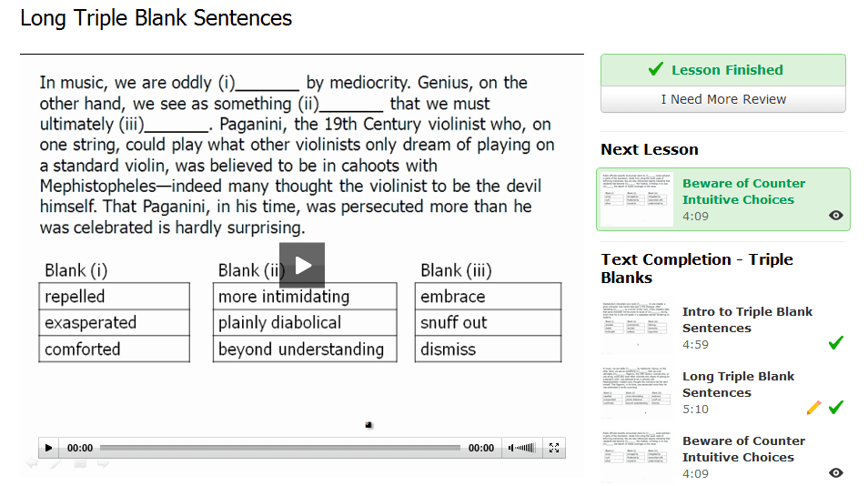The image size is (868, 486).
Task: Start playback with the control bar play button
Action: point(49,448)
